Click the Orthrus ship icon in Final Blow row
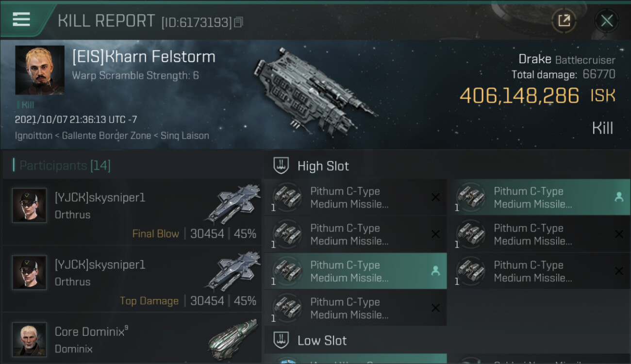Screen dimensions: 631x364 coord(233,204)
